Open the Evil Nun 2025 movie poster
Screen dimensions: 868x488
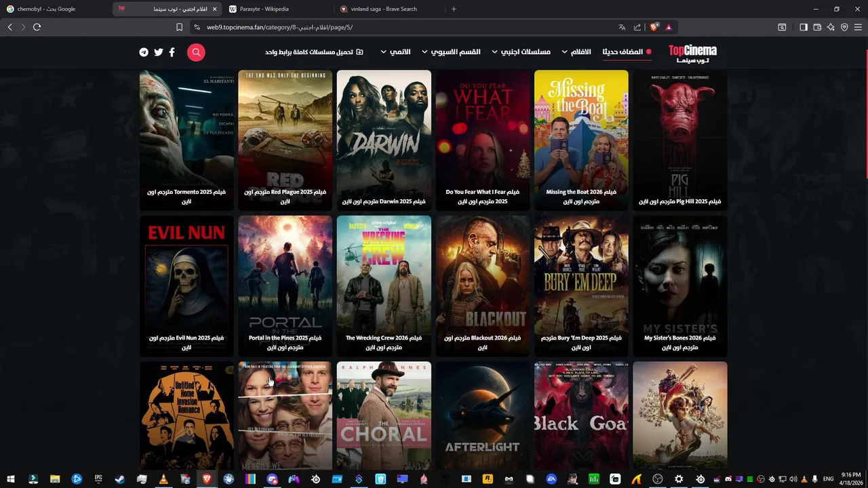186,286
